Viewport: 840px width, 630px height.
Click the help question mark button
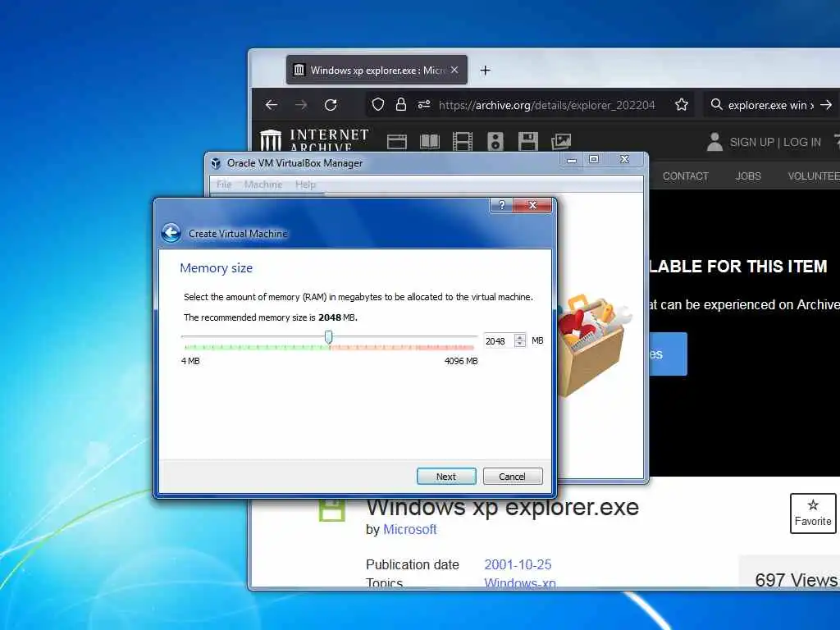501,205
